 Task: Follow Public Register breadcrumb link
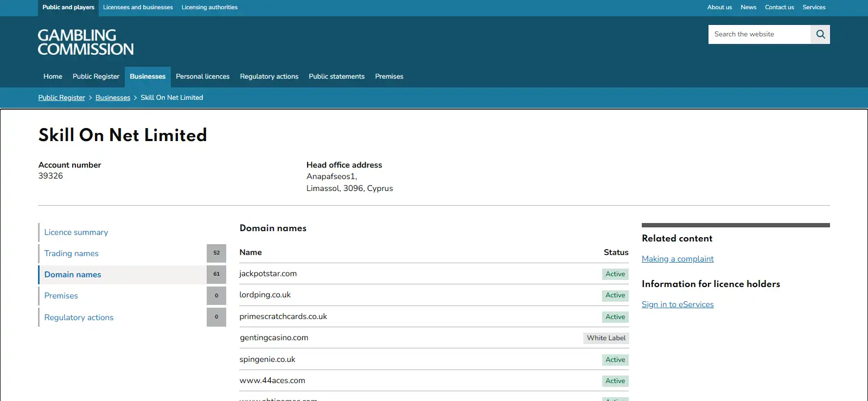click(x=62, y=98)
